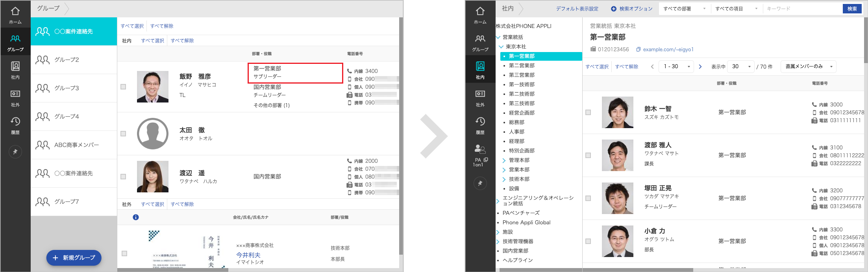Viewport: 868px width, 272px height.
Task: Open the 直属メンバーのみ dropdown
Action: (808, 67)
